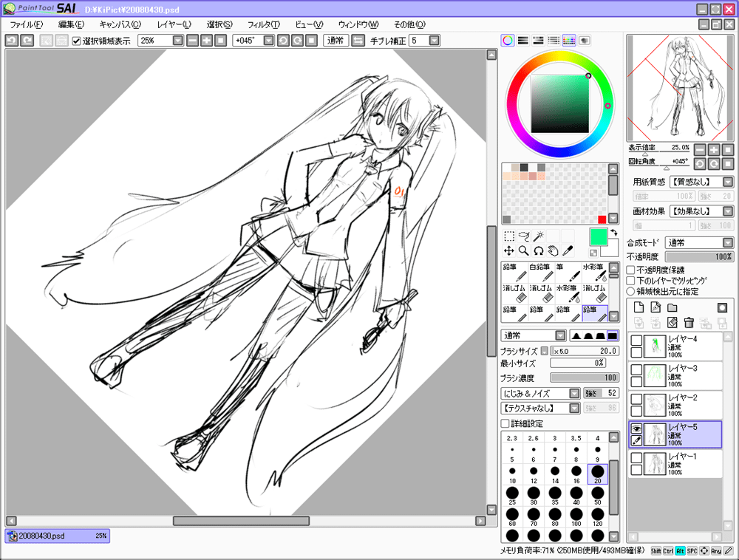Click the undo button in toolbar
Image resolution: width=739 pixels, height=560 pixels.
pos(12,41)
